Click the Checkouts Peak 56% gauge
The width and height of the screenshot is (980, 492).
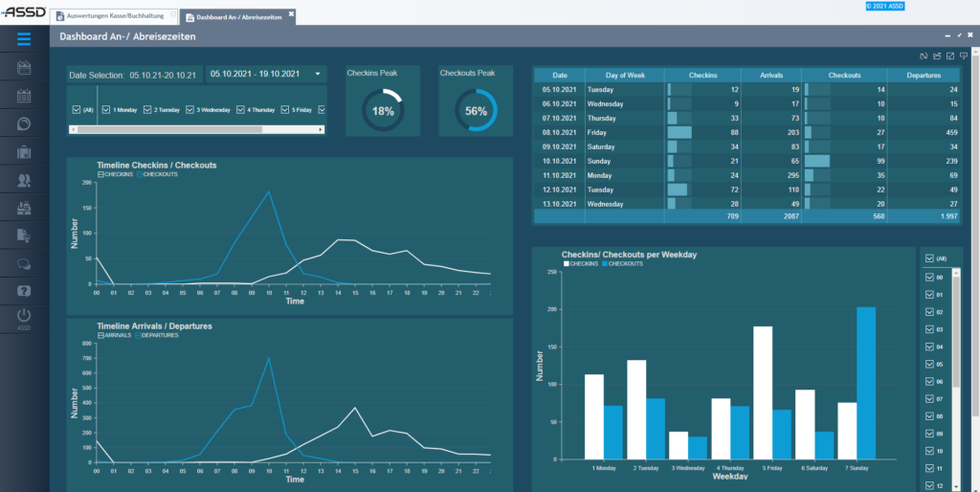pos(476,111)
